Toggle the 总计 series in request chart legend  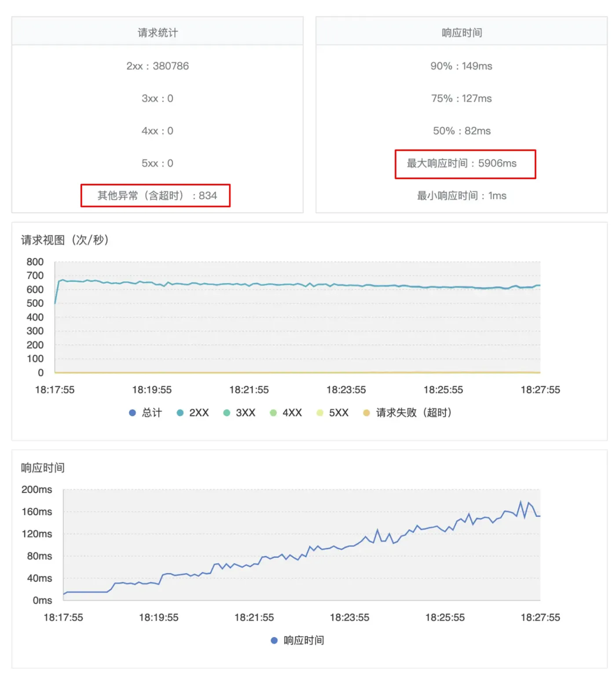pyautogui.click(x=145, y=413)
